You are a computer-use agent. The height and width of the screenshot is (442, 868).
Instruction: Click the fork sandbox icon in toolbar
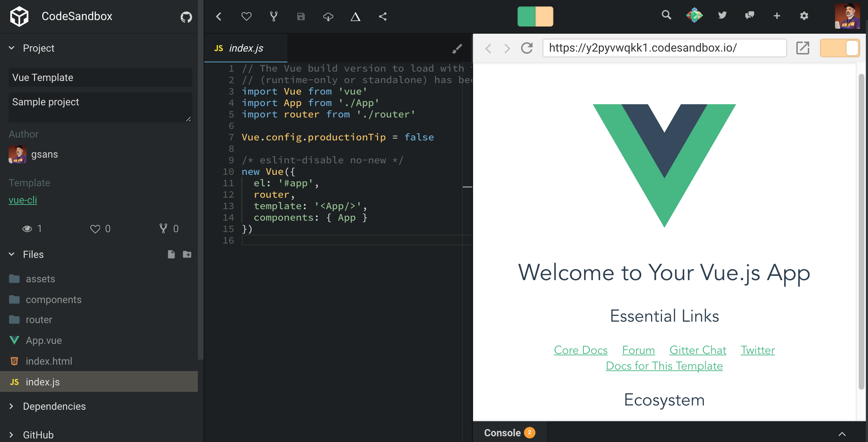273,16
